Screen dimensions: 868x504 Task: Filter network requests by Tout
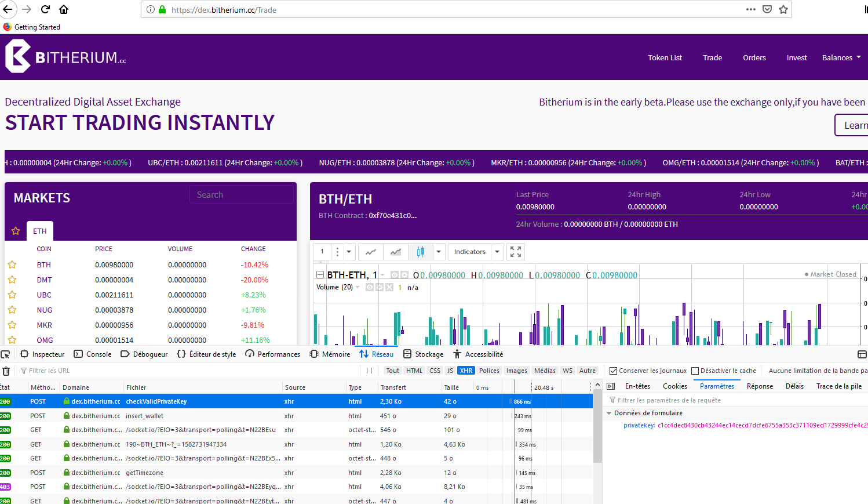(x=393, y=371)
